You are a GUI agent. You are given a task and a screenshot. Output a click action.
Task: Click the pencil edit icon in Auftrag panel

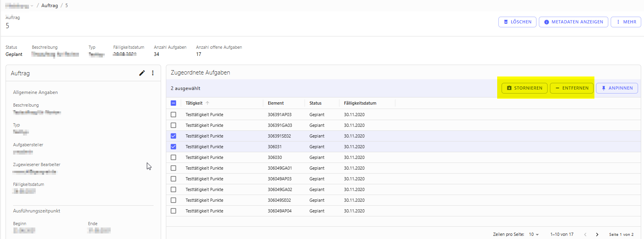point(142,73)
